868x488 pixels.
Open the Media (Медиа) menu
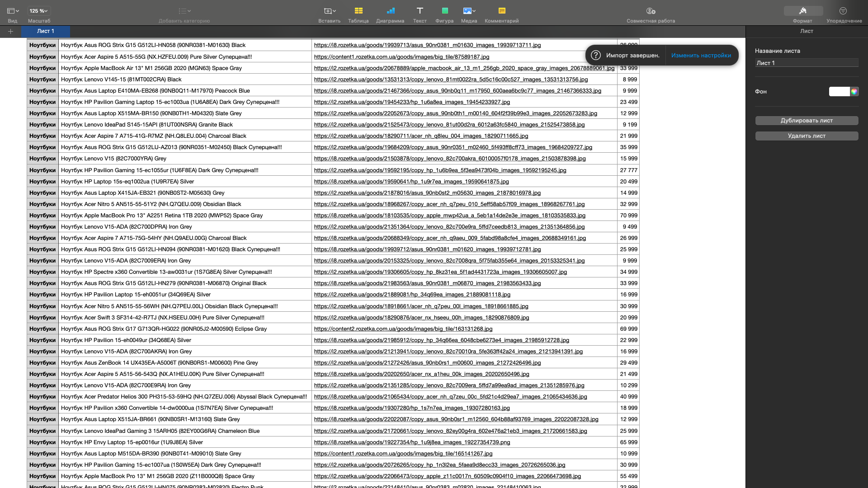[x=469, y=14]
